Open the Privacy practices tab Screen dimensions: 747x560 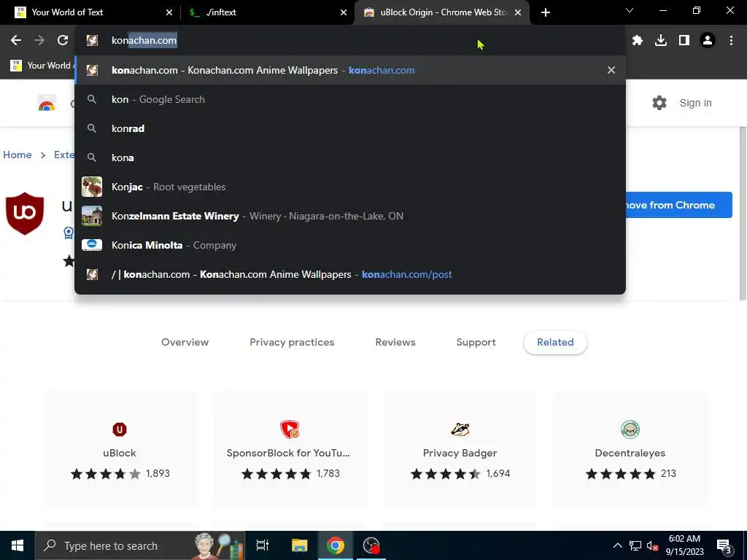(292, 343)
